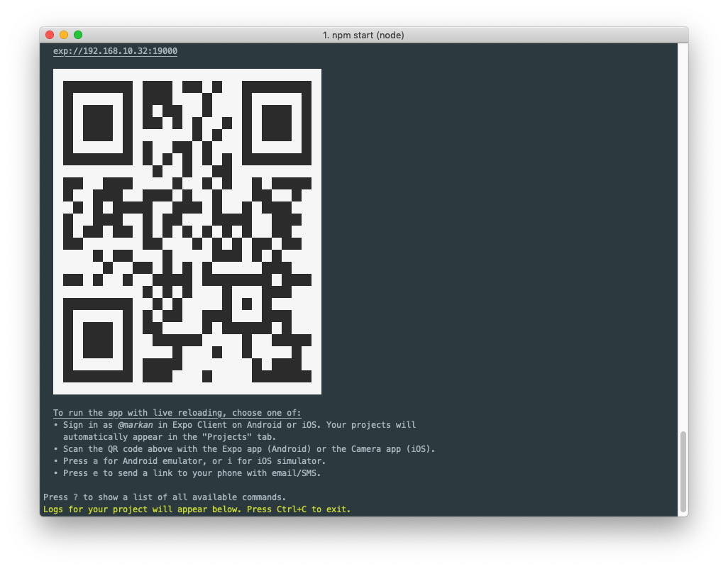Click "To run the app with live reloading" heading

tap(177, 413)
